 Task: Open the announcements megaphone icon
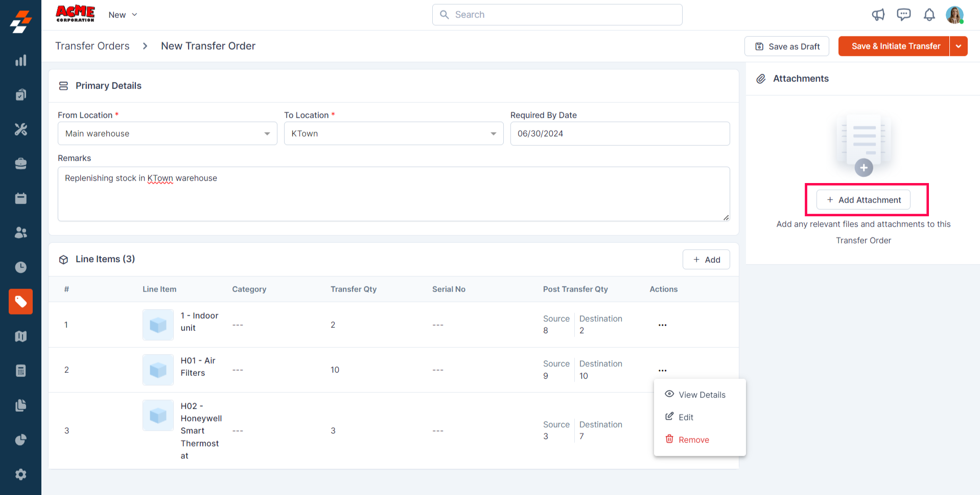coord(878,15)
